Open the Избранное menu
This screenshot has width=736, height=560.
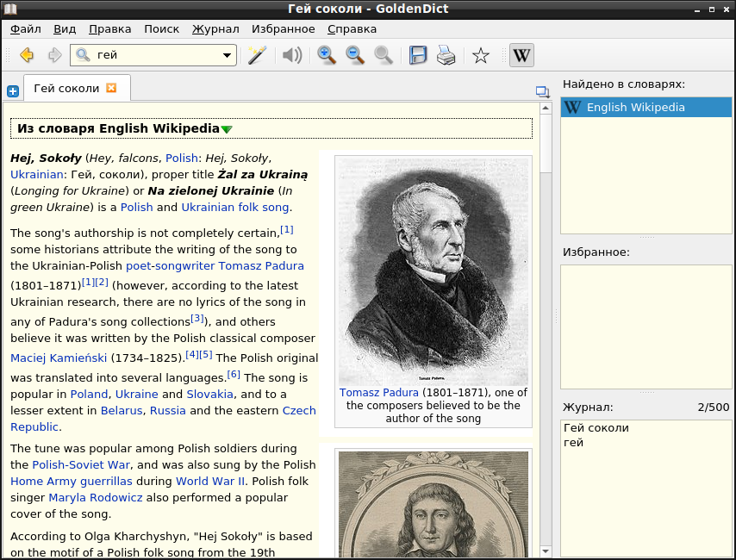(x=283, y=29)
